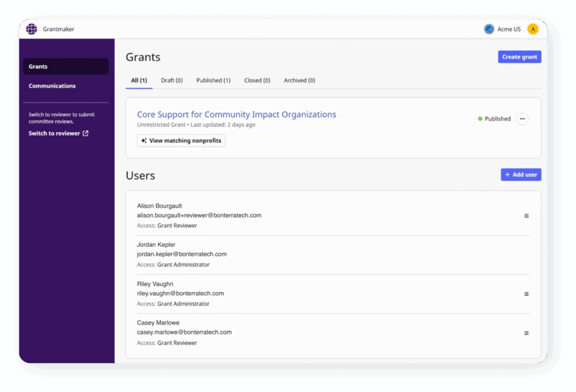Image resolution: width=576 pixels, height=392 pixels.
Task: Switch to the Published tab
Action: click(213, 80)
